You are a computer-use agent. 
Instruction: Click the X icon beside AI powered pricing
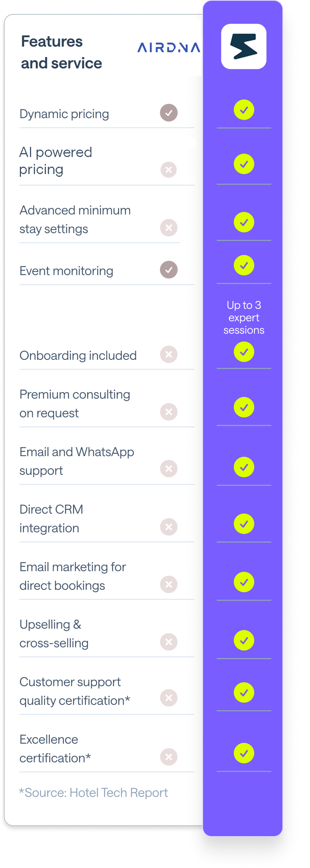(x=169, y=170)
